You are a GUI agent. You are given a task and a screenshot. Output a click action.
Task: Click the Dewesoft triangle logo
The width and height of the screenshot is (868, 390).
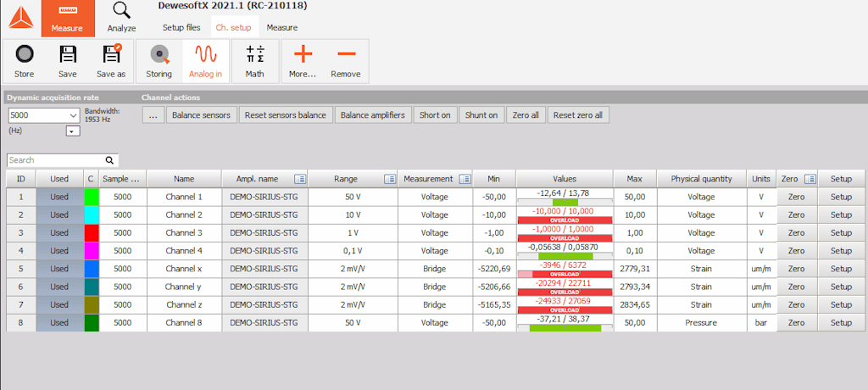tap(21, 17)
